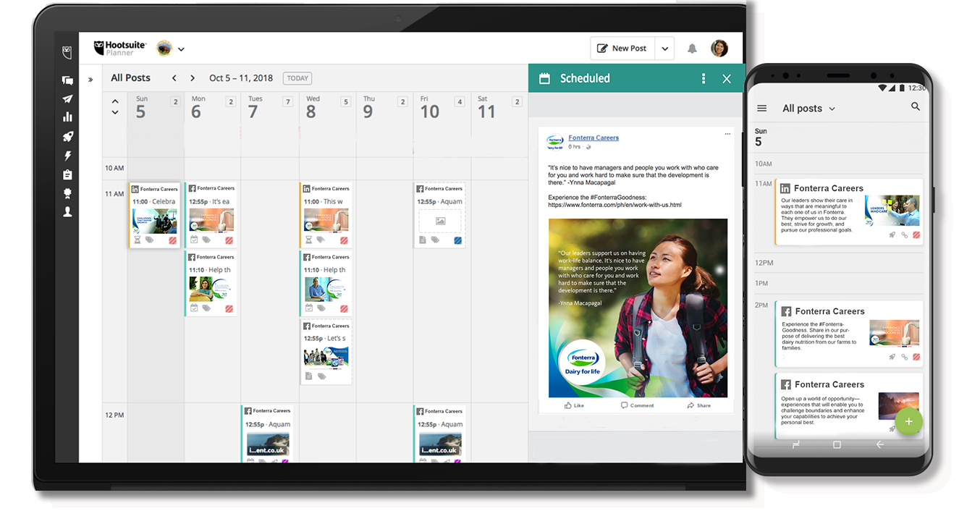The width and height of the screenshot is (980, 511).
Task: Click Friday post count badge 4
Action: pos(460,102)
